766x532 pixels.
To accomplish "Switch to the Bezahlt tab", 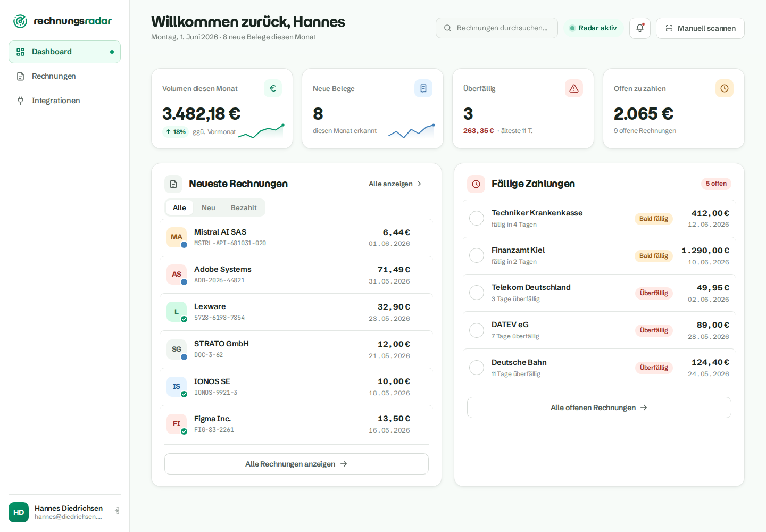I will point(244,207).
